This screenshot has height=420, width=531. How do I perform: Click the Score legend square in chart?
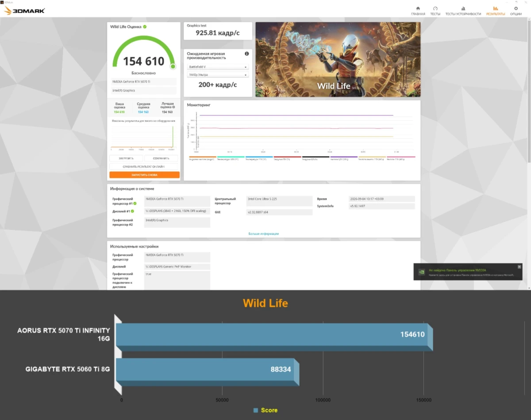255,410
